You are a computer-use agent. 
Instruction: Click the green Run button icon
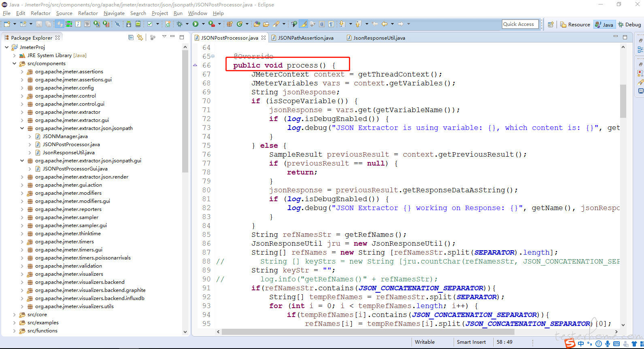196,24
